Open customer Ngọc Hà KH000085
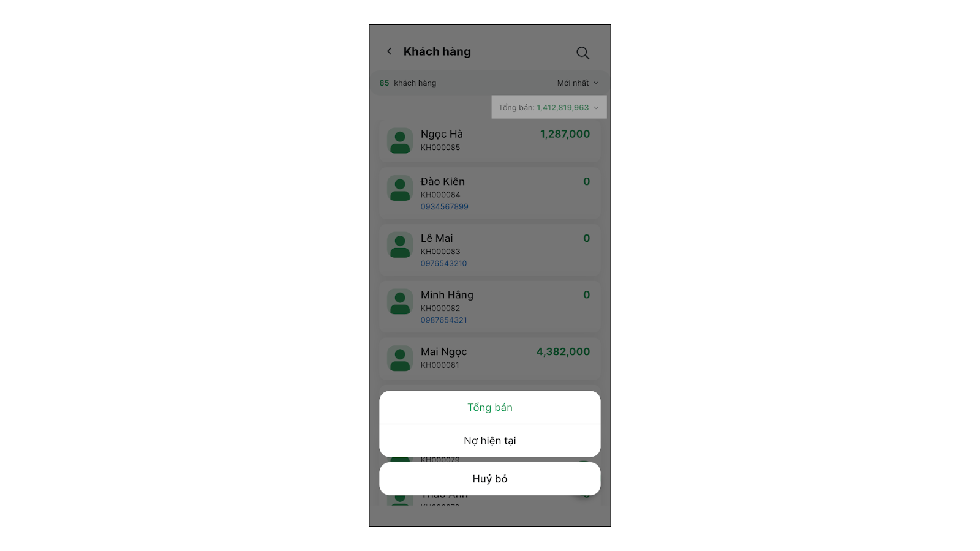 pyautogui.click(x=490, y=141)
